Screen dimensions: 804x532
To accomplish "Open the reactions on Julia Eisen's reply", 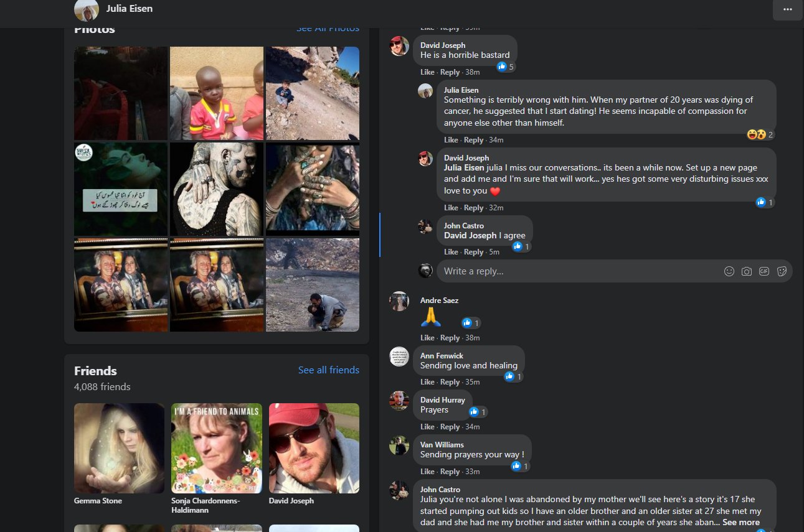I will click(x=760, y=134).
